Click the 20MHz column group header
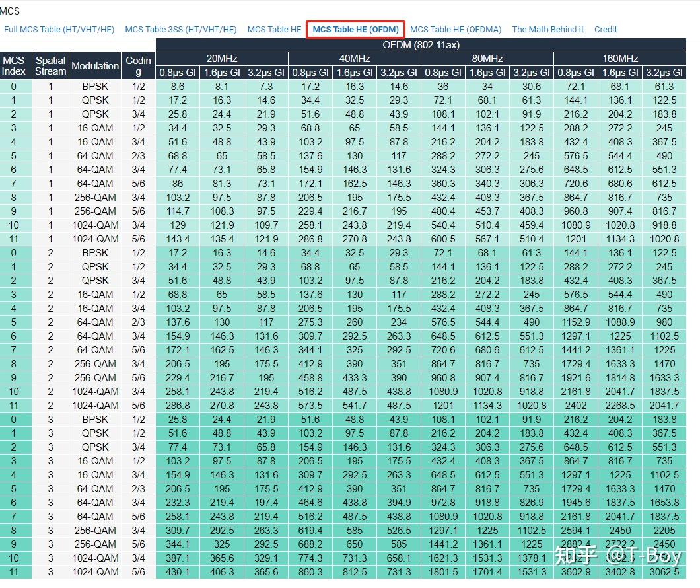The image size is (700, 588). tap(222, 59)
